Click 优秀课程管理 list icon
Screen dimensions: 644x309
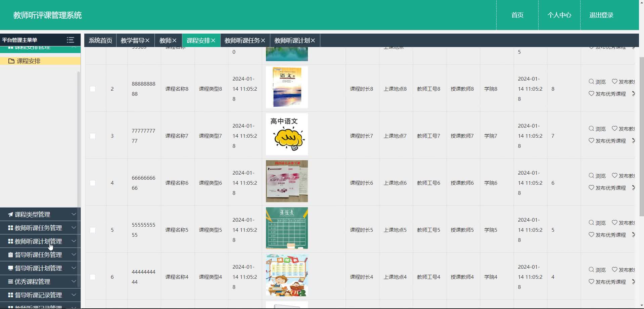10,281
